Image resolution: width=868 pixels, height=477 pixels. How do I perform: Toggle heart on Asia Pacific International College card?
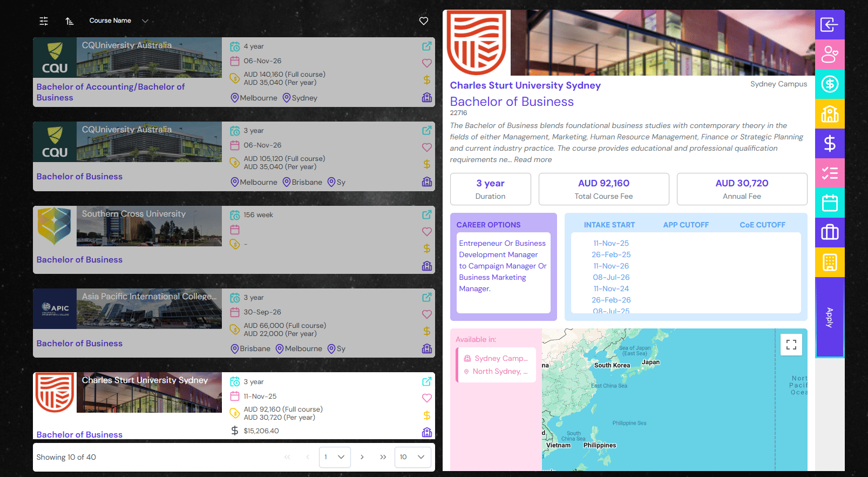coord(426,314)
